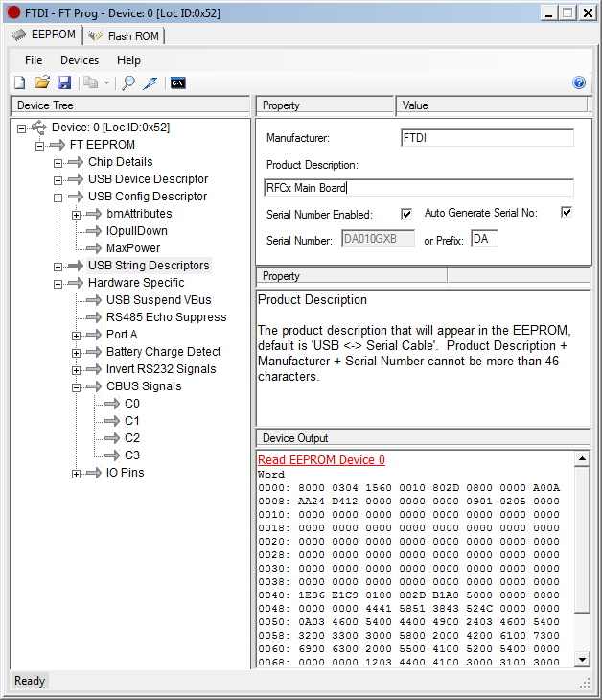This screenshot has height=700, width=602.
Task: Open the File menu
Action: click(x=34, y=60)
